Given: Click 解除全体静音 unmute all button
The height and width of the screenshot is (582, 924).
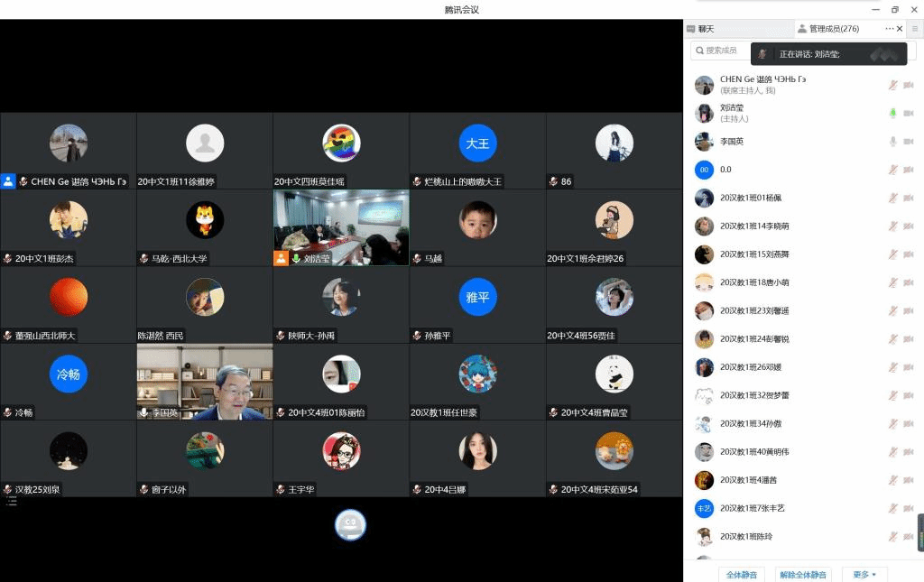Looking at the screenshot, I should [x=803, y=574].
